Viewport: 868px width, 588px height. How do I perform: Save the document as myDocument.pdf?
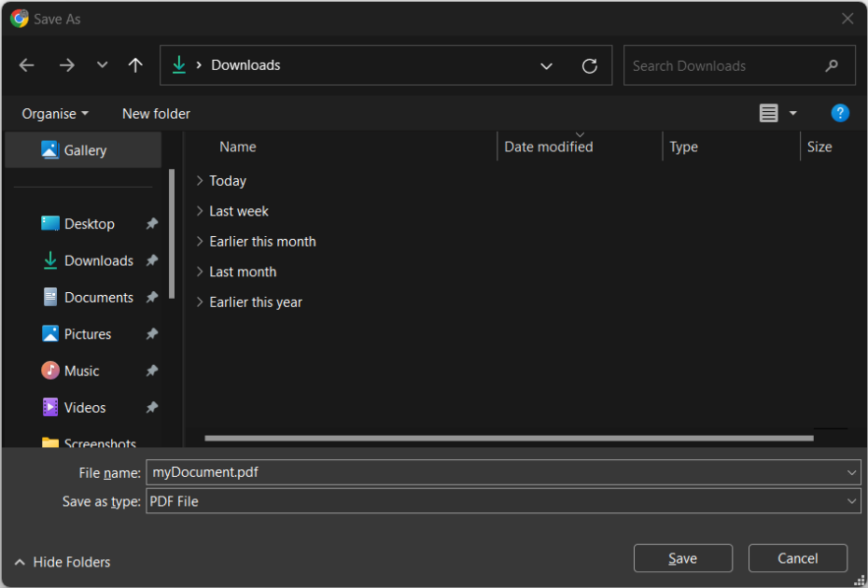click(x=682, y=558)
